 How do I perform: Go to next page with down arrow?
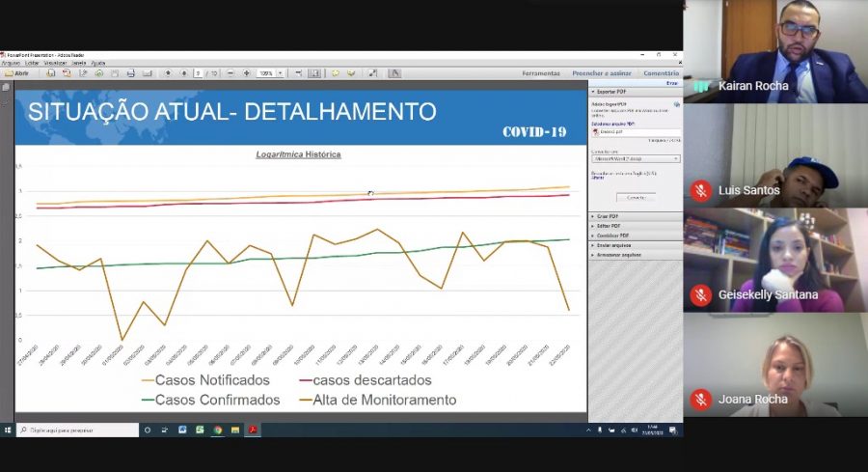point(183,73)
